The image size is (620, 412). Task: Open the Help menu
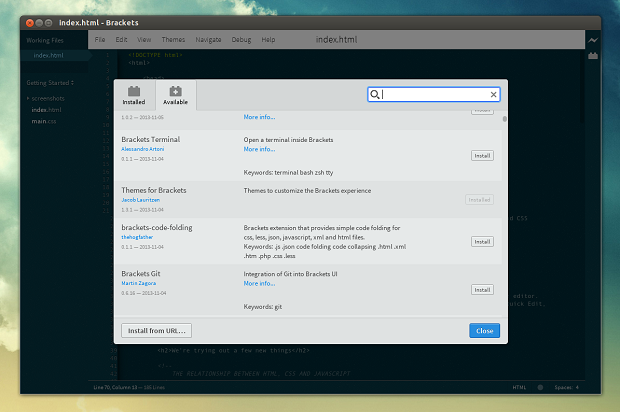(x=268, y=40)
